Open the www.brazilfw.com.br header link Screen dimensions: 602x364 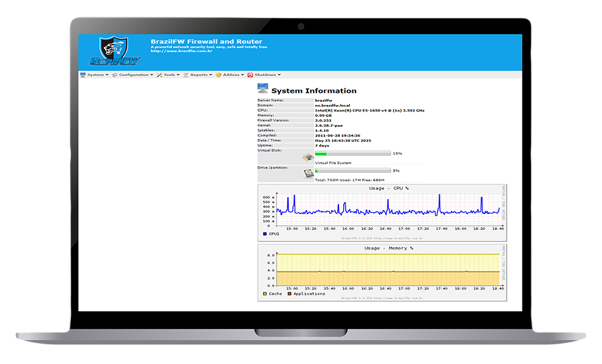click(181, 51)
